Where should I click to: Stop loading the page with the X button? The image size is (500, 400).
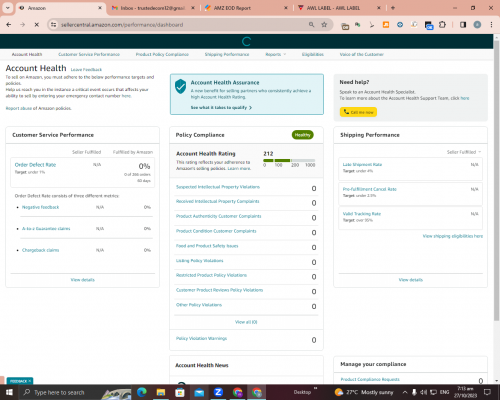[37, 25]
